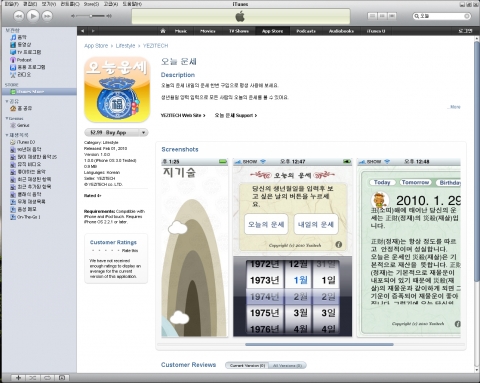Screen dimensions: 480x383
Task: Show Current Version customer reviews
Action: [x=247, y=366]
